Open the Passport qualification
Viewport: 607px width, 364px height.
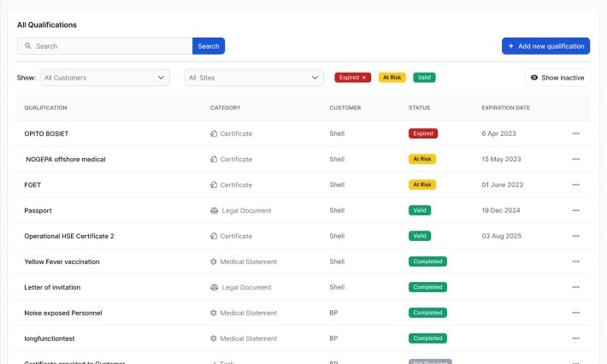coord(38,210)
